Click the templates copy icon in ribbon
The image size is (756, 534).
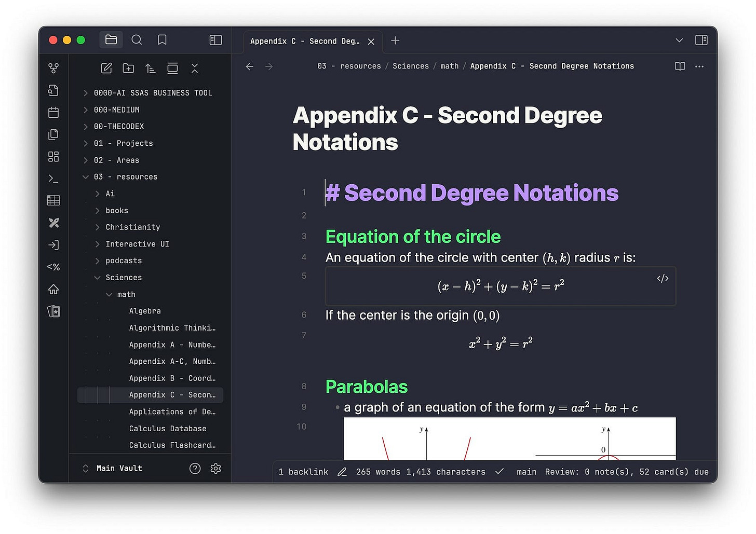(53, 134)
